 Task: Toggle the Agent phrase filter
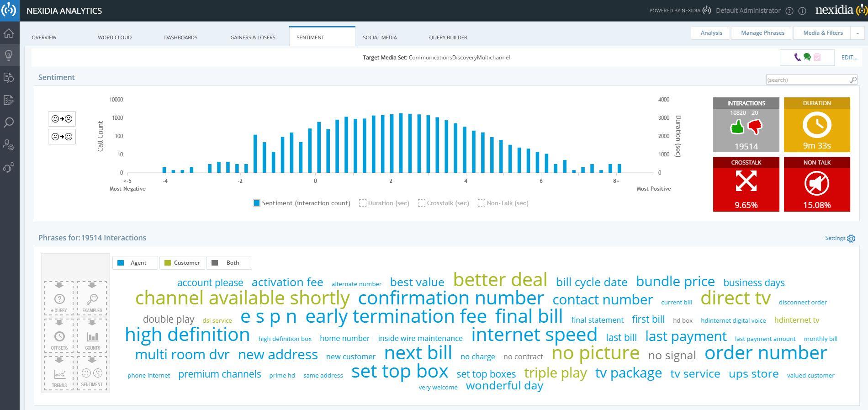[x=135, y=263]
